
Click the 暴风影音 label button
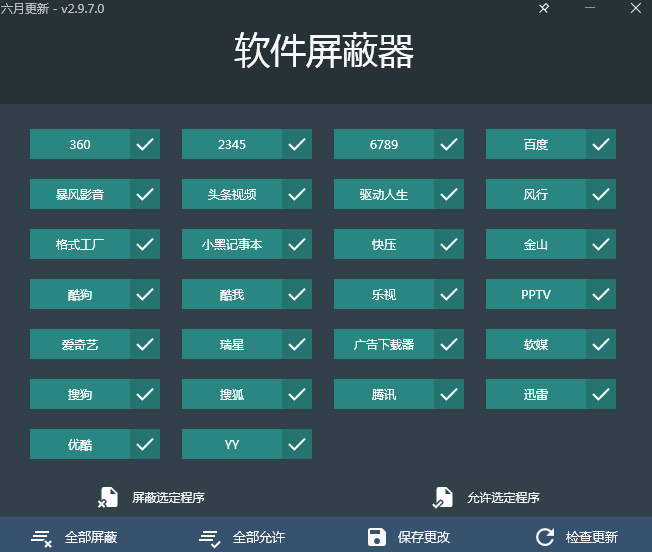[x=80, y=194]
